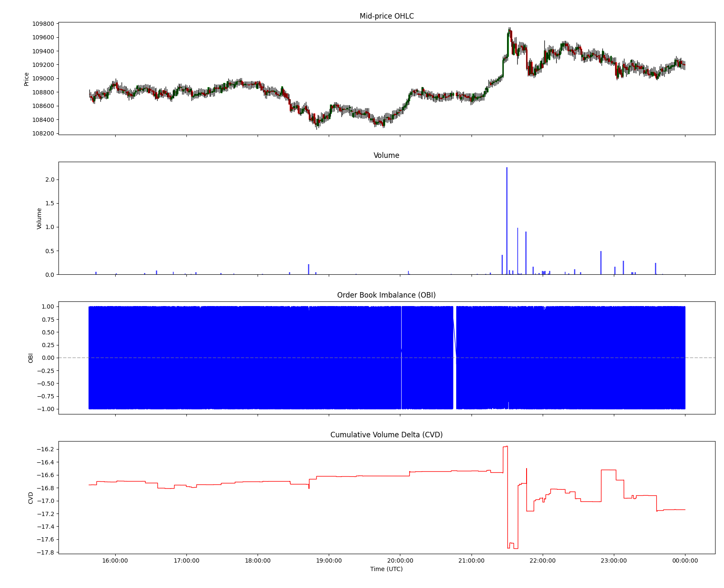Select the 00:00:00 time tick label
The height and width of the screenshot is (588, 724).
coord(685,560)
